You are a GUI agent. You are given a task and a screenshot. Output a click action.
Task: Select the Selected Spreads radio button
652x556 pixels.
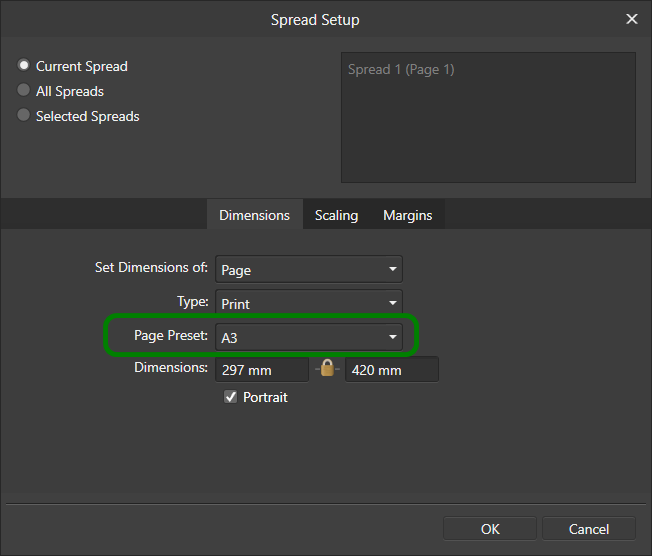24,115
